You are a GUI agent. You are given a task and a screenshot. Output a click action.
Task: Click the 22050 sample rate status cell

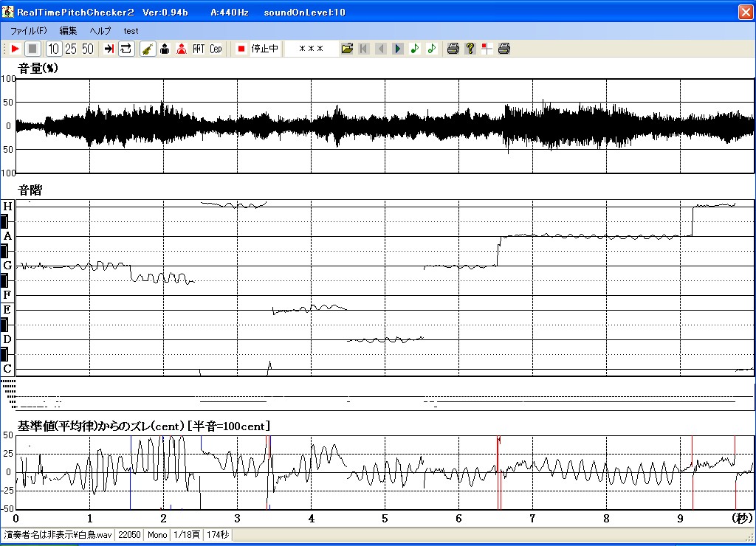point(129,535)
